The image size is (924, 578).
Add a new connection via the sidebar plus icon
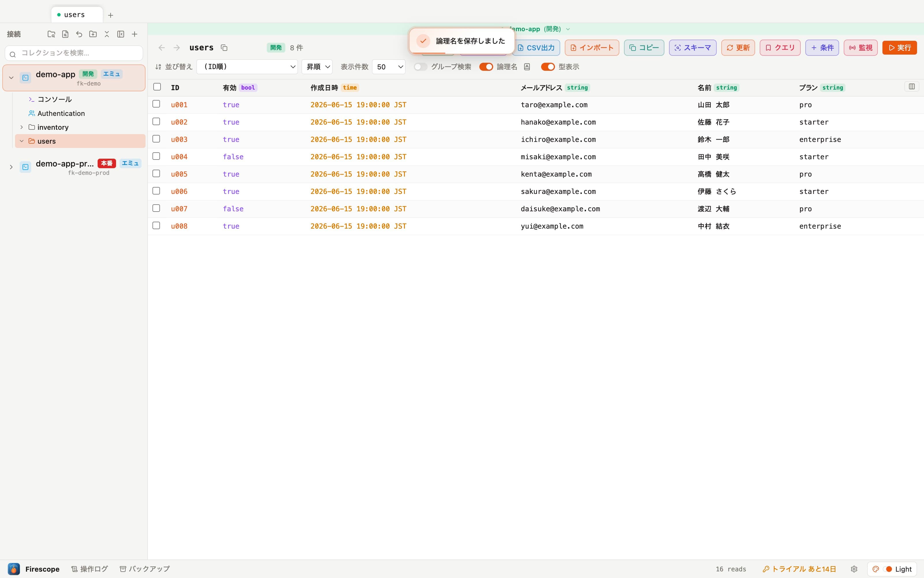[x=134, y=34]
